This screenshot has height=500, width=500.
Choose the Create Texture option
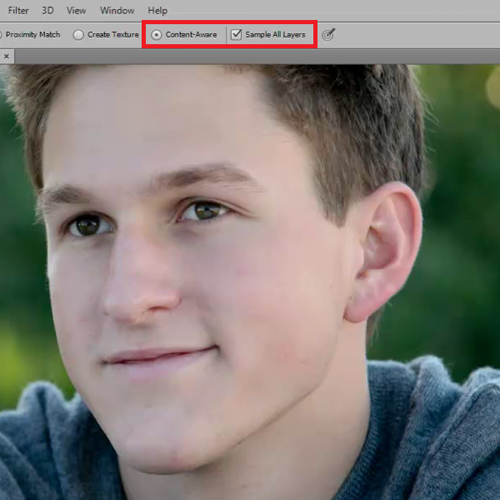[78, 35]
